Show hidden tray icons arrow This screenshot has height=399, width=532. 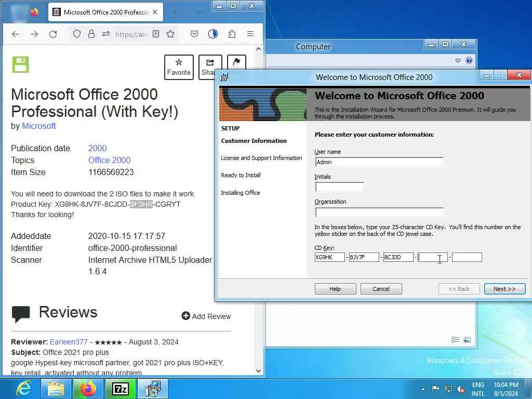coord(423,389)
